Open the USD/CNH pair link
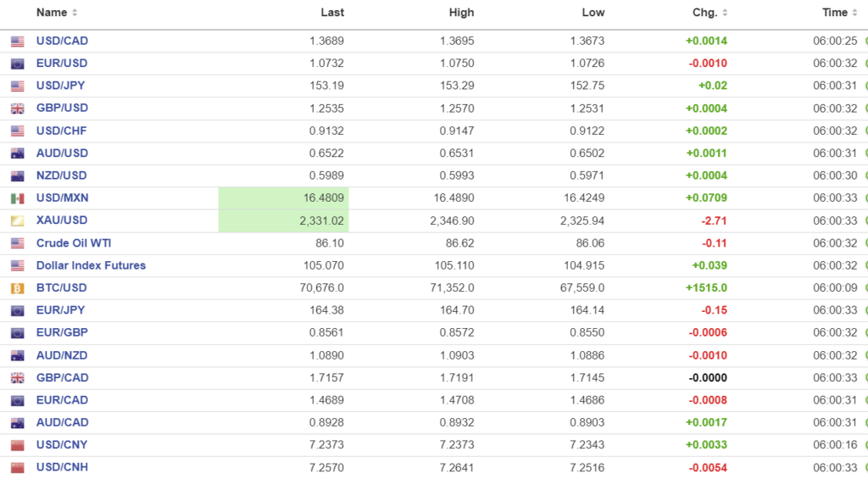This screenshot has width=868, height=479. (62, 467)
